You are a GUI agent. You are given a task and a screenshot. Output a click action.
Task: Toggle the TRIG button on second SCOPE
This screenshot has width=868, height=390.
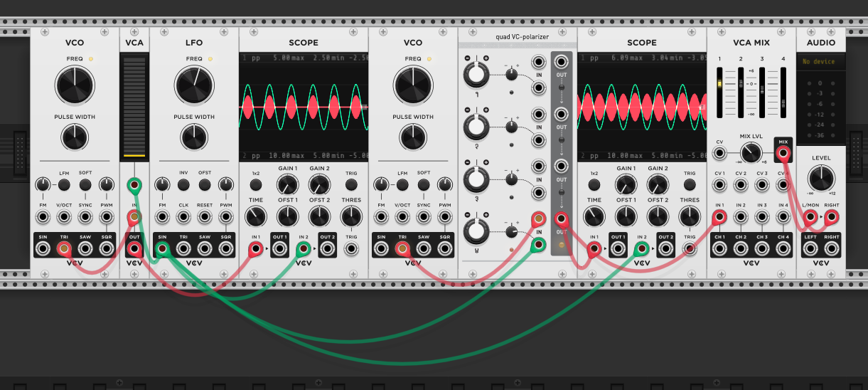(690, 185)
